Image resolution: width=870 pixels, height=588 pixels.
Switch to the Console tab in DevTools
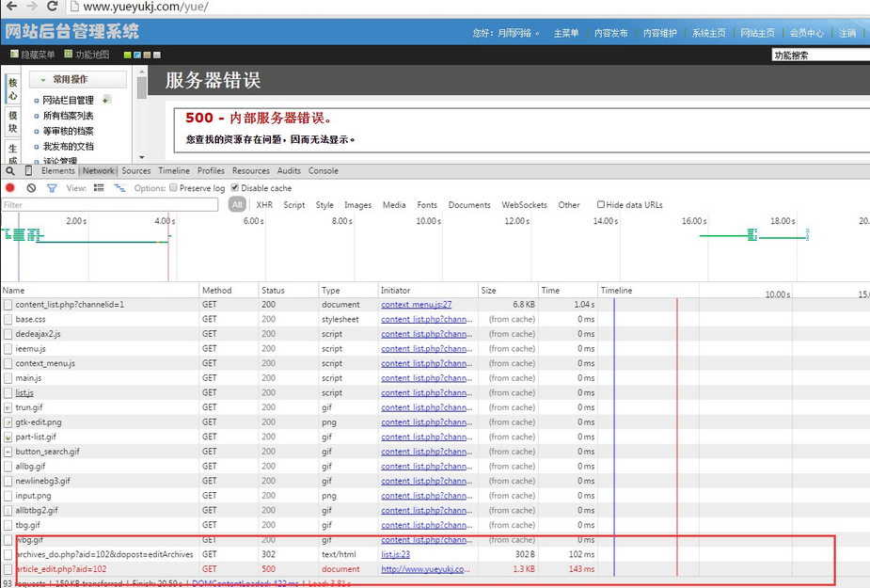(324, 171)
